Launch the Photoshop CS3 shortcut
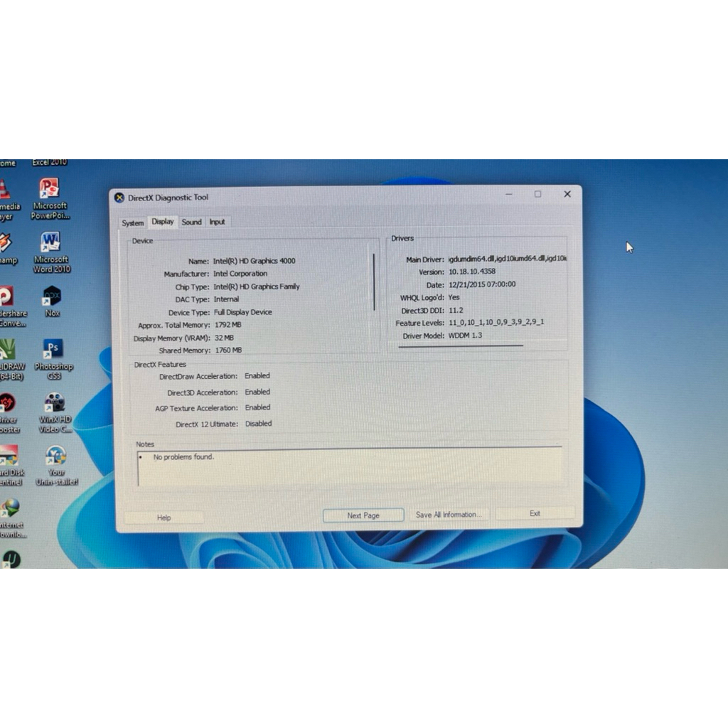Screen dimensions: 728x728 point(53,359)
